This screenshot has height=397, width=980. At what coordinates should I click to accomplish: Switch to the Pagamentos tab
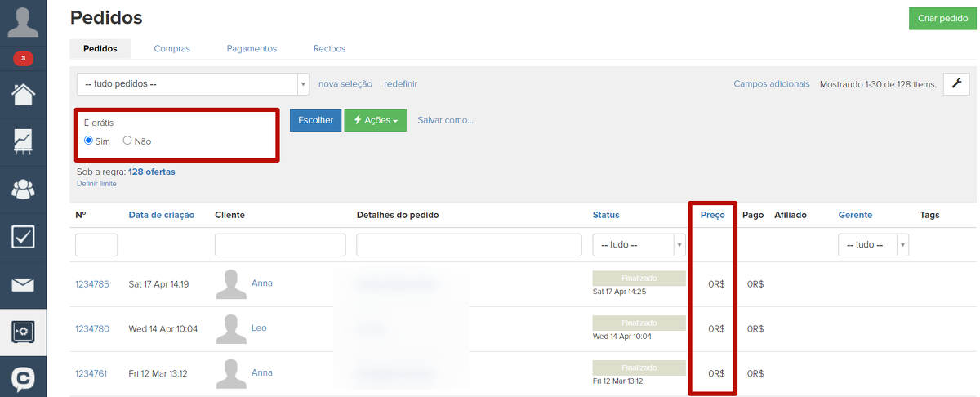[252, 49]
